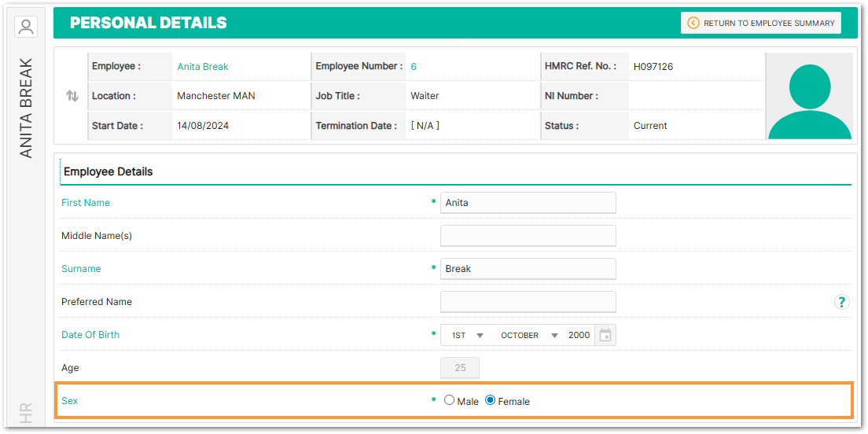Click the empty Middle Name(s) field
This screenshot has width=868, height=434.
[528, 236]
